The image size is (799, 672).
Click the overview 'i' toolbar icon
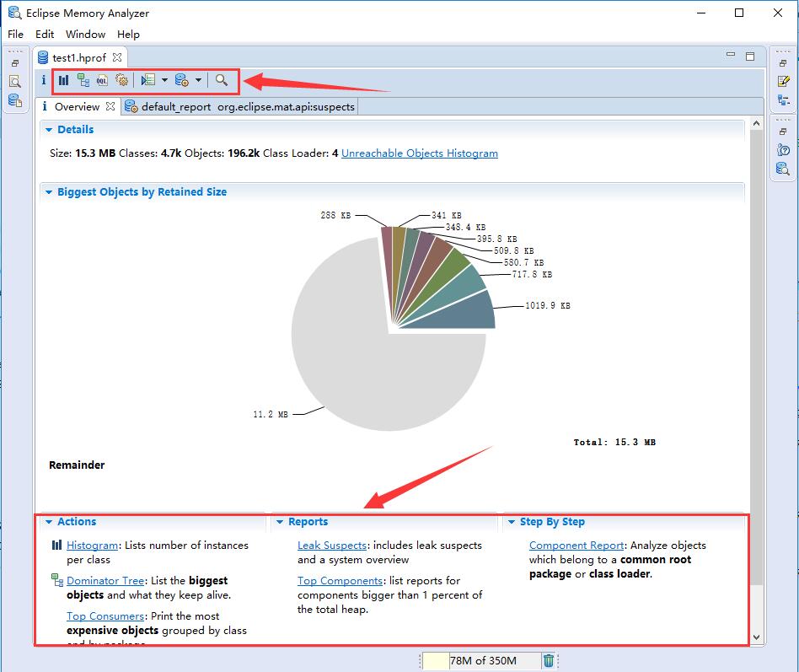[x=44, y=80]
